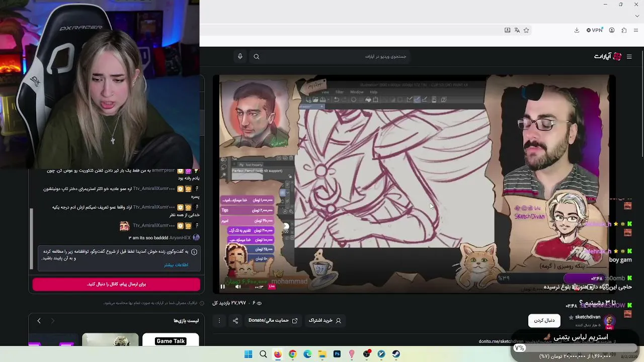Open Google Chrome from the taskbar
The height and width of the screenshot is (362, 644).
pyautogui.click(x=292, y=354)
